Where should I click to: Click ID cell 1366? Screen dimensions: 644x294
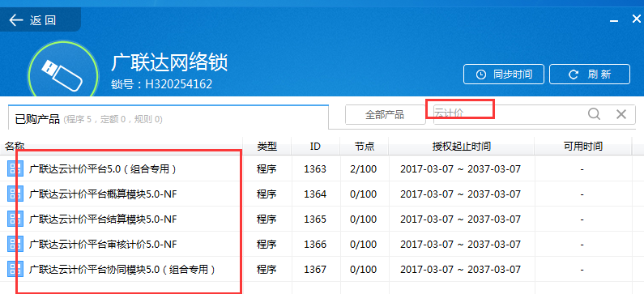[x=315, y=245]
